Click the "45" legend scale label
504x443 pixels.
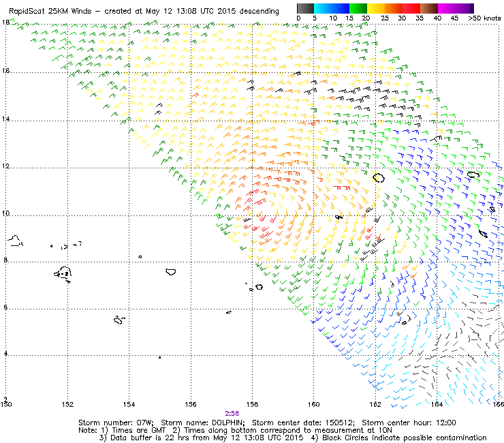pyautogui.click(x=454, y=18)
